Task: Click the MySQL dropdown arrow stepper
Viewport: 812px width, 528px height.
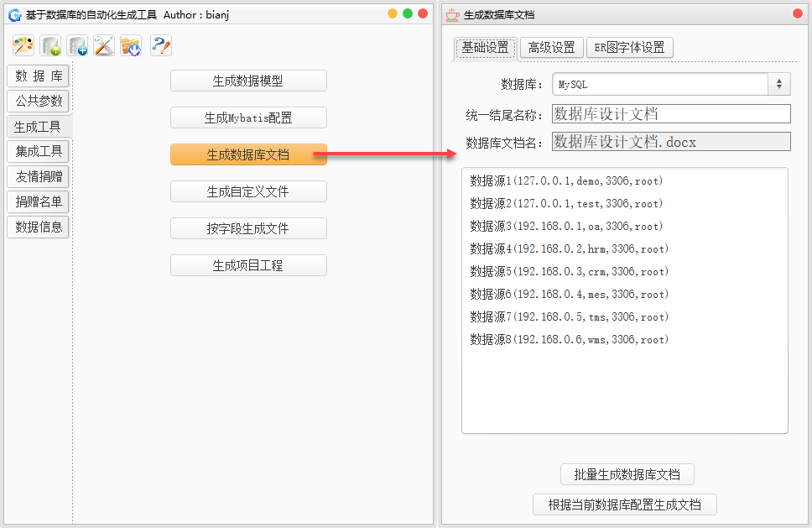Action: (778, 84)
